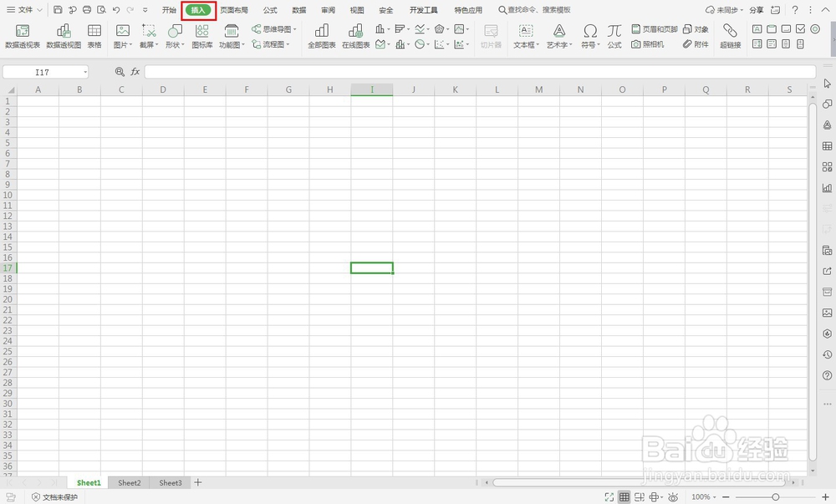Open the help question mark icon
This screenshot has height=504, width=836.
[795, 9]
